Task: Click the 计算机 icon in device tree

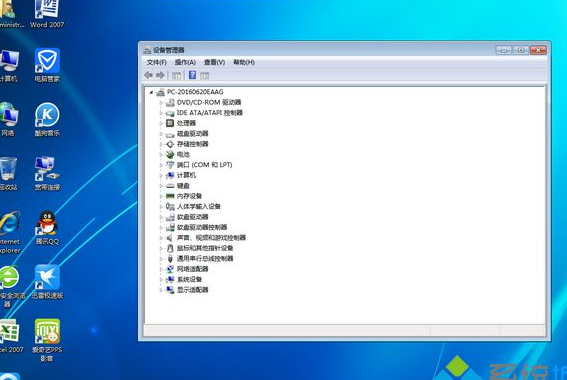Action: [170, 175]
